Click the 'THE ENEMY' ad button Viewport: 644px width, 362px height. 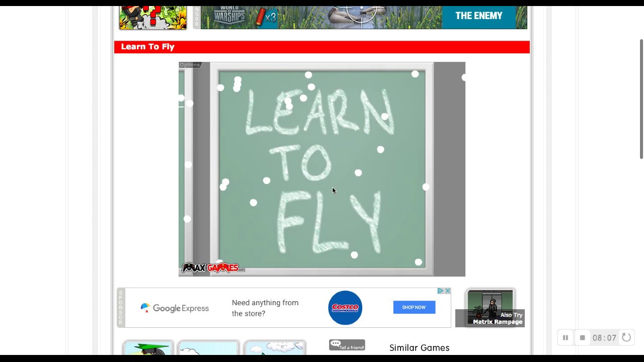(479, 17)
